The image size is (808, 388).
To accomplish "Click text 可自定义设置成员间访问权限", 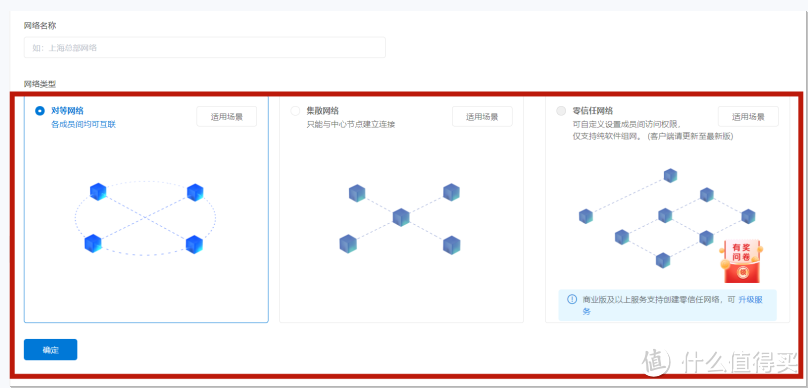I will click(x=627, y=124).
